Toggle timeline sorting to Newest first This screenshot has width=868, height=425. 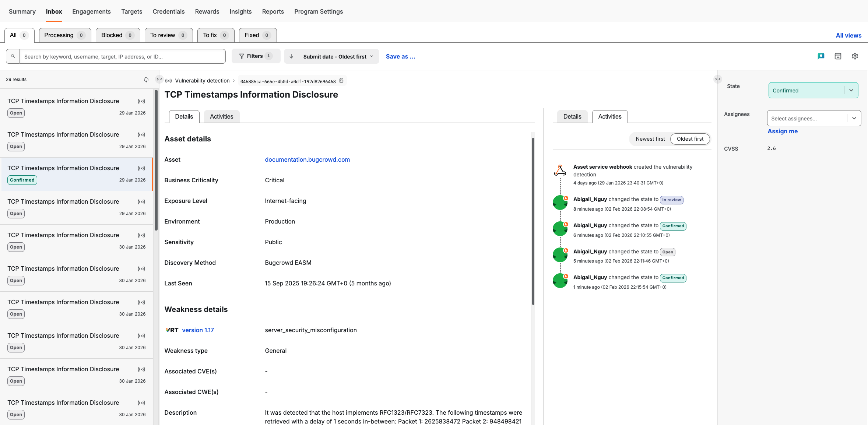(650, 139)
